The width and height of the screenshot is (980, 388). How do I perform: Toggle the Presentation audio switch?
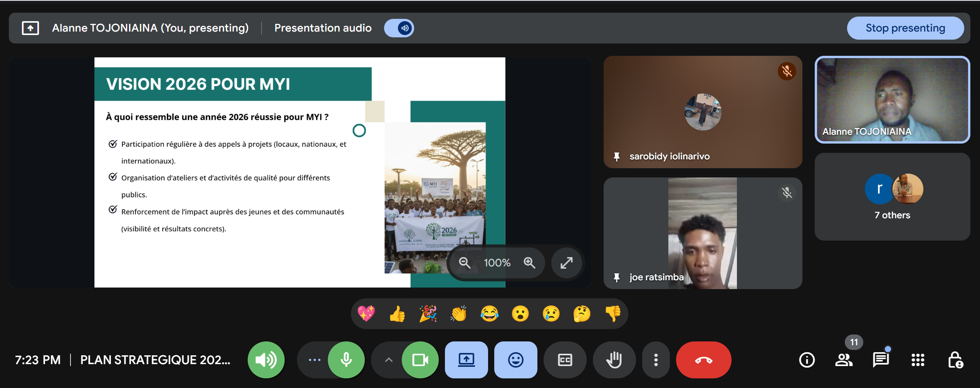(399, 28)
